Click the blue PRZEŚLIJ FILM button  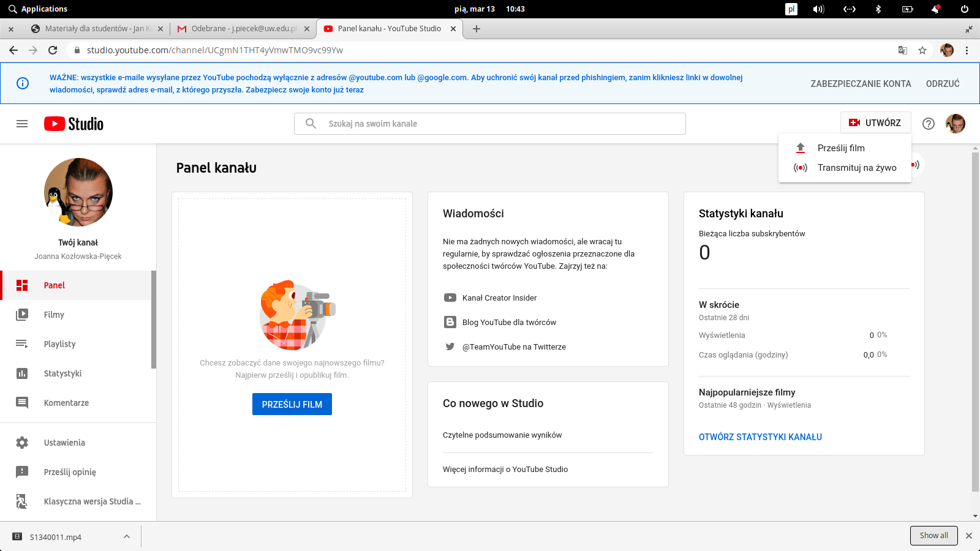pos(292,404)
